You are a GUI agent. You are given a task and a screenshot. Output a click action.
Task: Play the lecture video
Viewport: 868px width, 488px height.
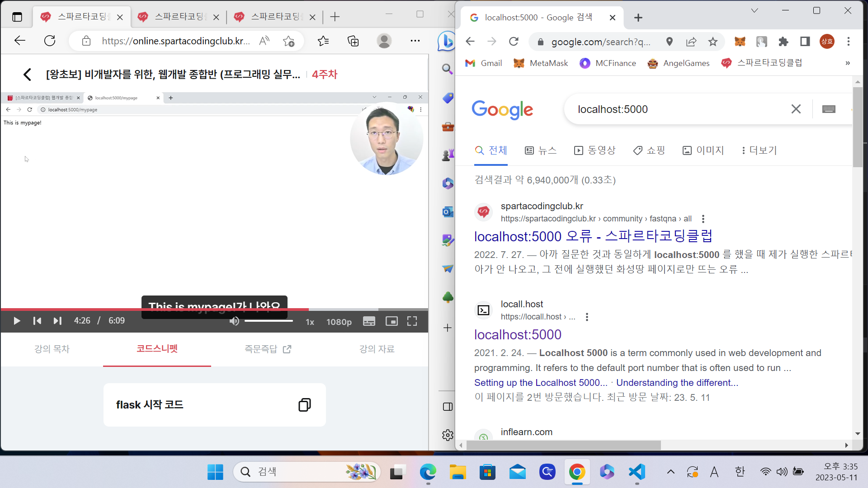click(x=17, y=321)
